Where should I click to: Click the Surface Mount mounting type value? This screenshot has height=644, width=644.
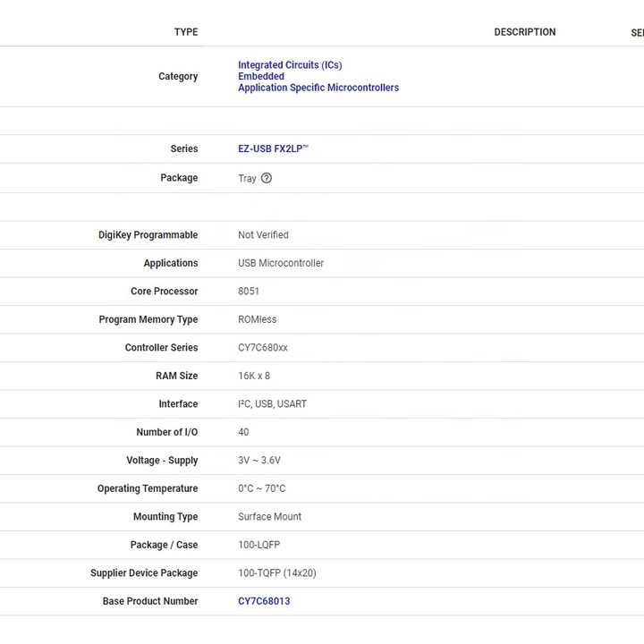(x=269, y=517)
